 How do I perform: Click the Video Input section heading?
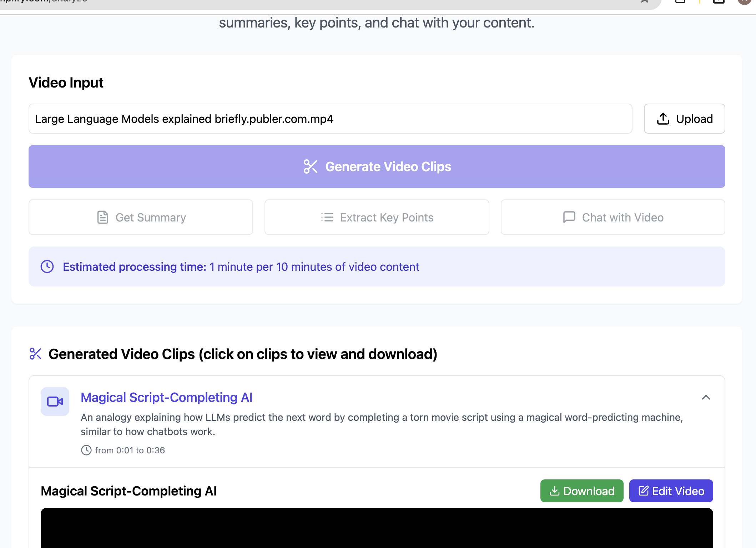click(66, 83)
